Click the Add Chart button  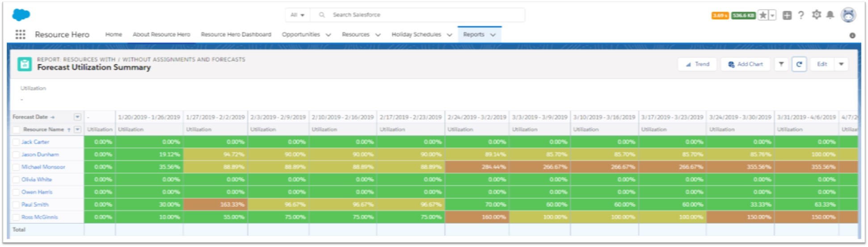click(746, 64)
